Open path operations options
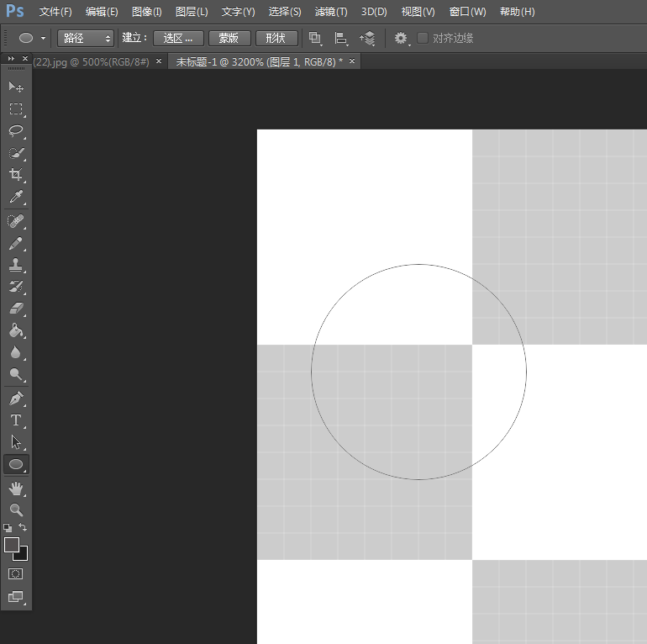This screenshot has width=647, height=644. coord(315,39)
